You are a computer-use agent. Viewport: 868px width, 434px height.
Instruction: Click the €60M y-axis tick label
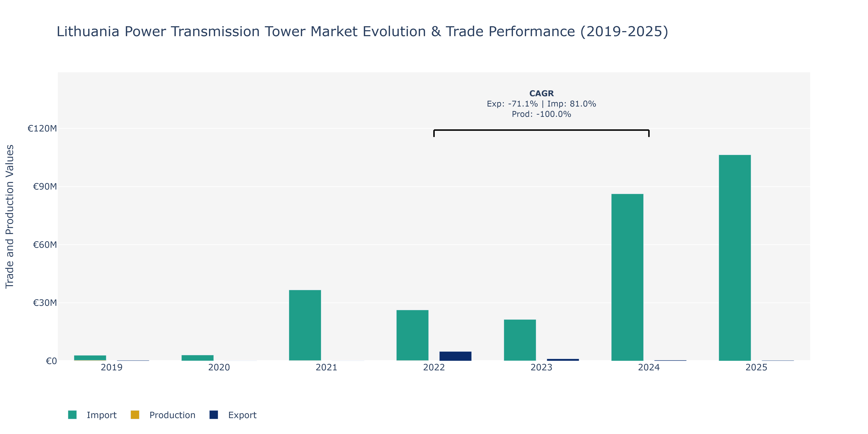tap(45, 245)
